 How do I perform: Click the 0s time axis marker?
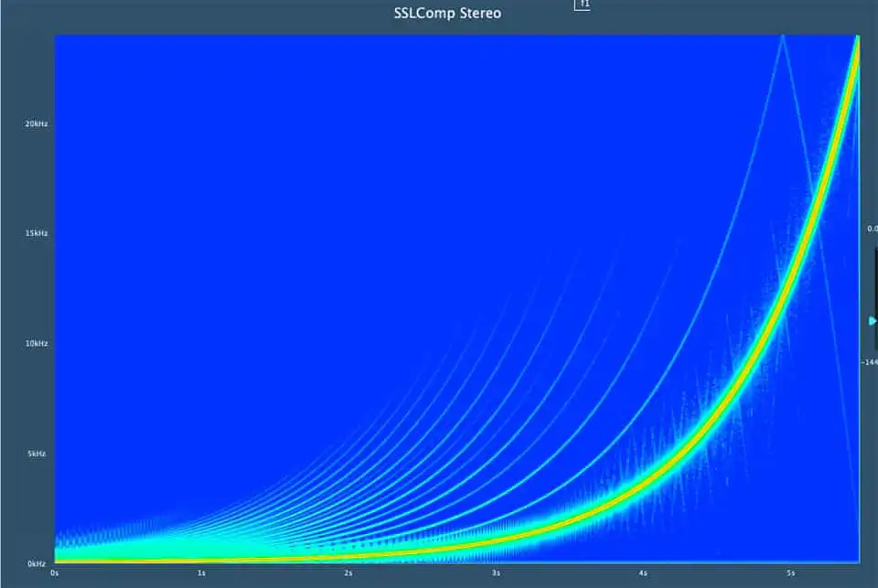[56, 573]
